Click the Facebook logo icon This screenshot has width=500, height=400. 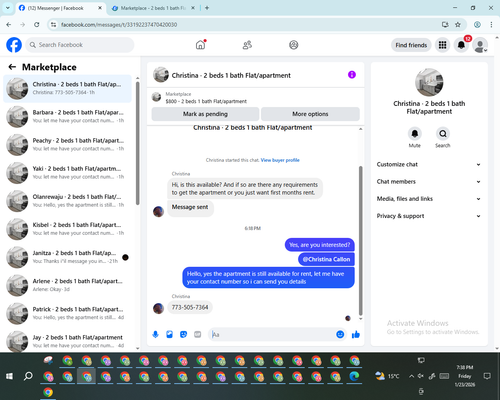click(14, 45)
